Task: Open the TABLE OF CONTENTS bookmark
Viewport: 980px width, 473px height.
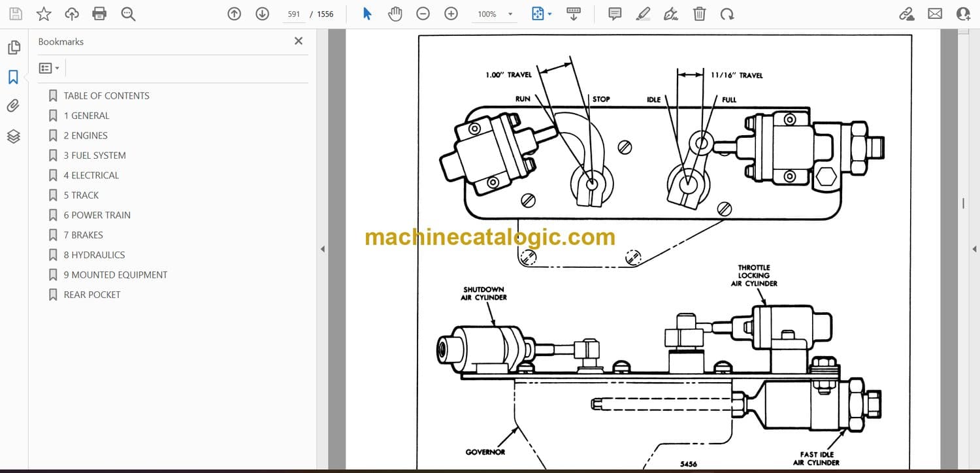Action: click(106, 95)
